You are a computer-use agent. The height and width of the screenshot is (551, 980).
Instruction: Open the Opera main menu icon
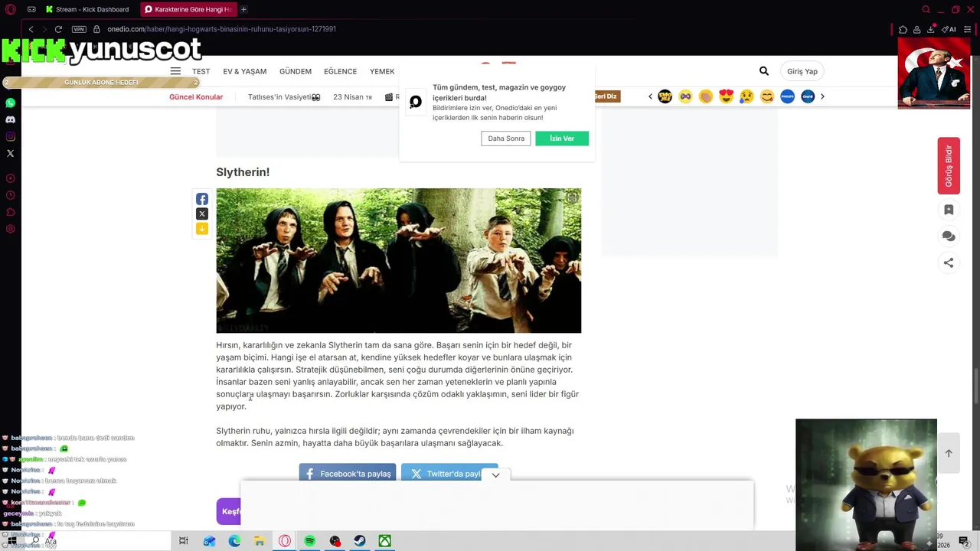pos(11,9)
